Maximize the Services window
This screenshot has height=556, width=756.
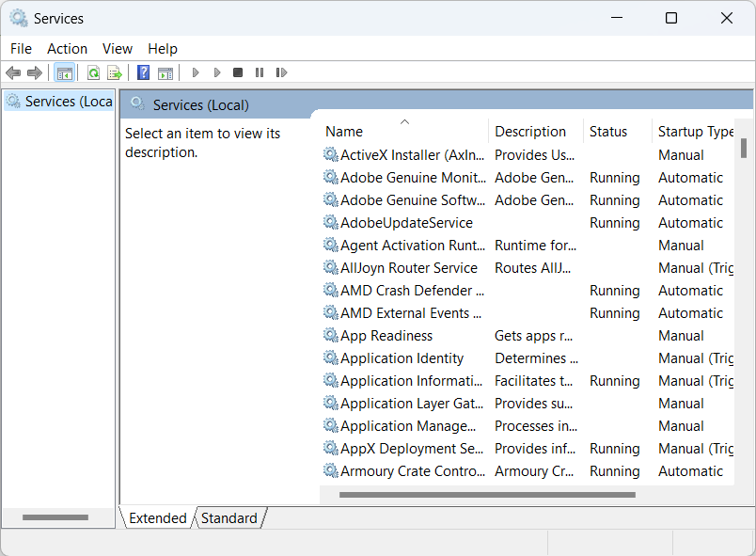point(671,18)
